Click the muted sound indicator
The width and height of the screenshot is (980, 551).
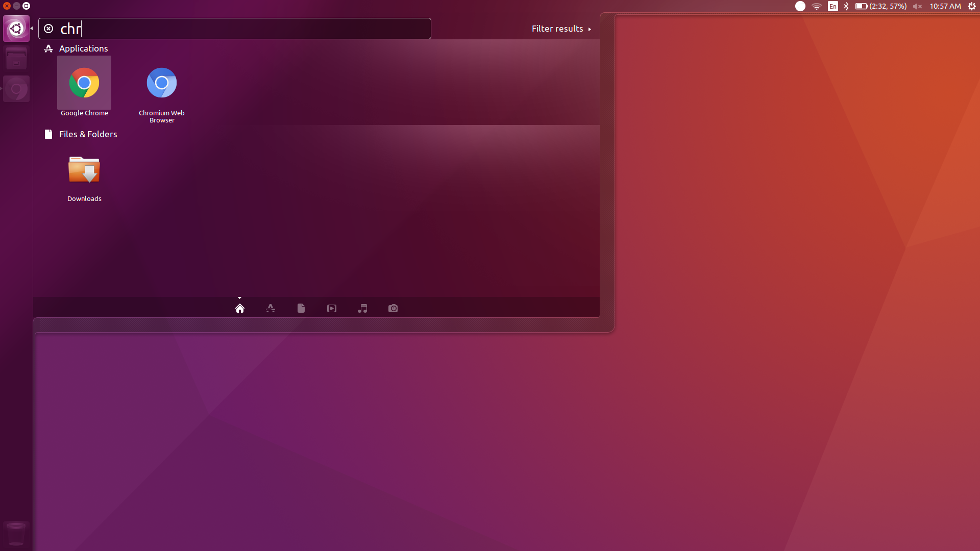[917, 6]
